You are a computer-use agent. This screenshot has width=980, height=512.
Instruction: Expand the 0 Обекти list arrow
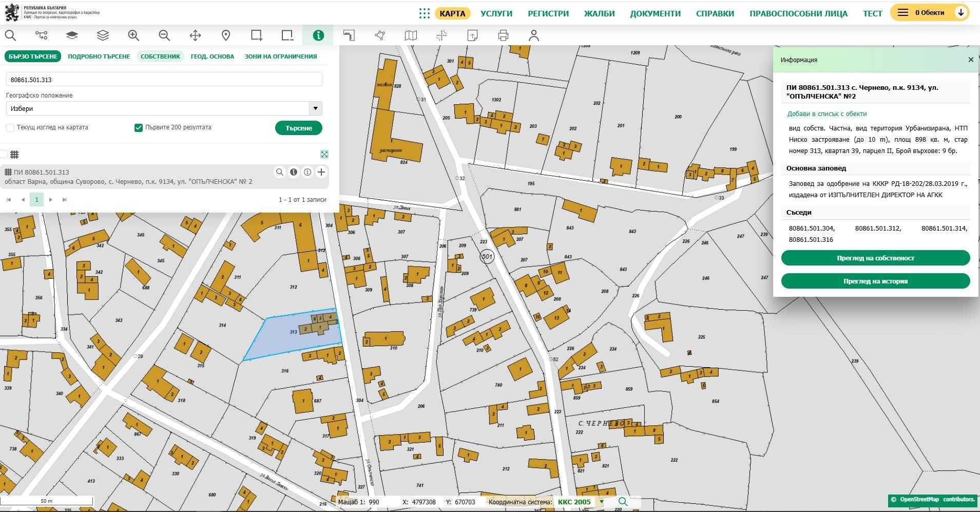[x=961, y=13]
